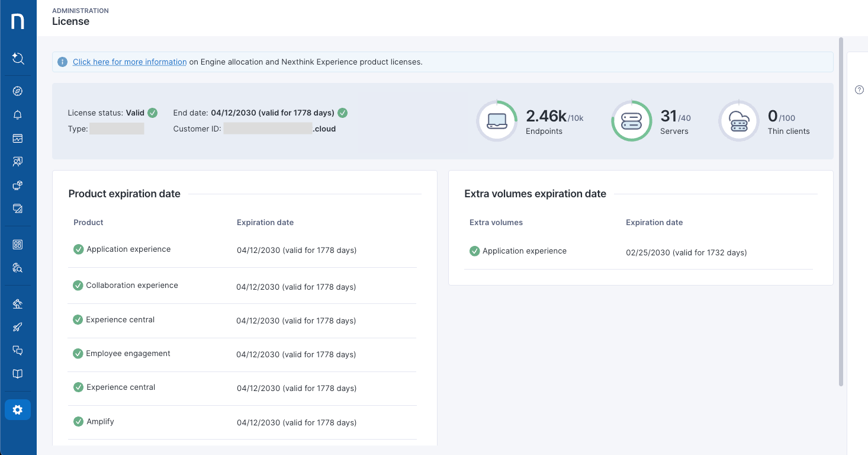The width and height of the screenshot is (868, 455).
Task: Follow the 'Click here for more information' link
Action: coord(130,62)
